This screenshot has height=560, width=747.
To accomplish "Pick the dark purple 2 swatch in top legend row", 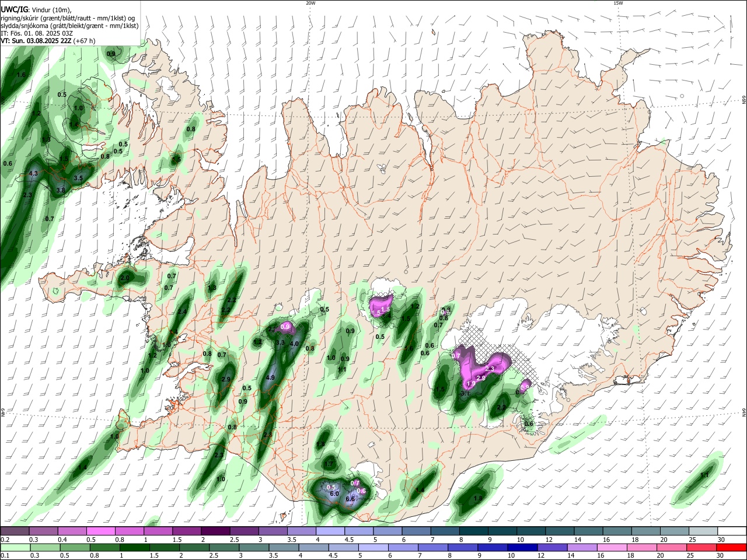I will click(215, 531).
